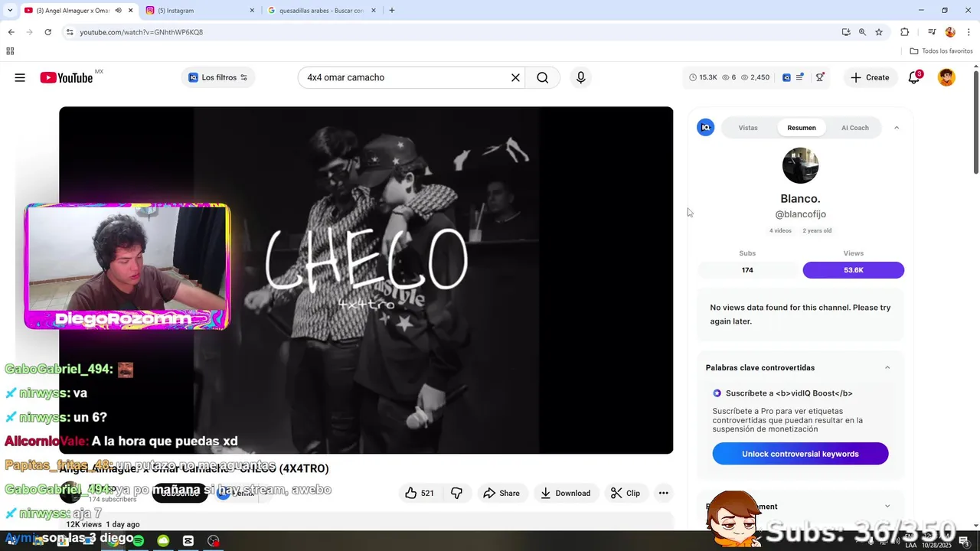Download the video

click(x=565, y=493)
